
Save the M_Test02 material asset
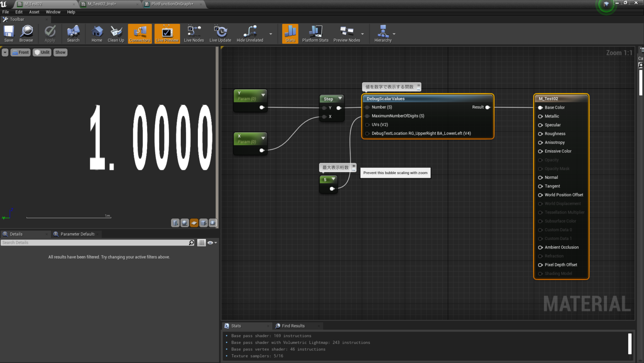click(8, 34)
